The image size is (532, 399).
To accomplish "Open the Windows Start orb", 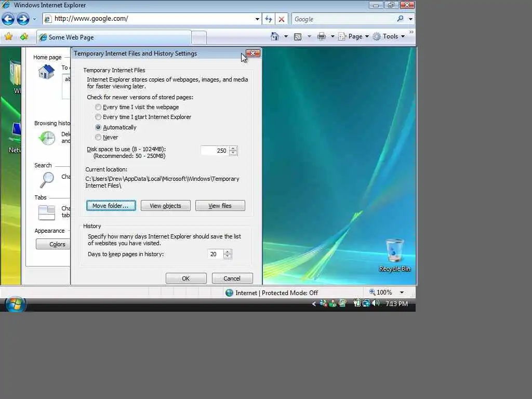I will click(x=15, y=304).
